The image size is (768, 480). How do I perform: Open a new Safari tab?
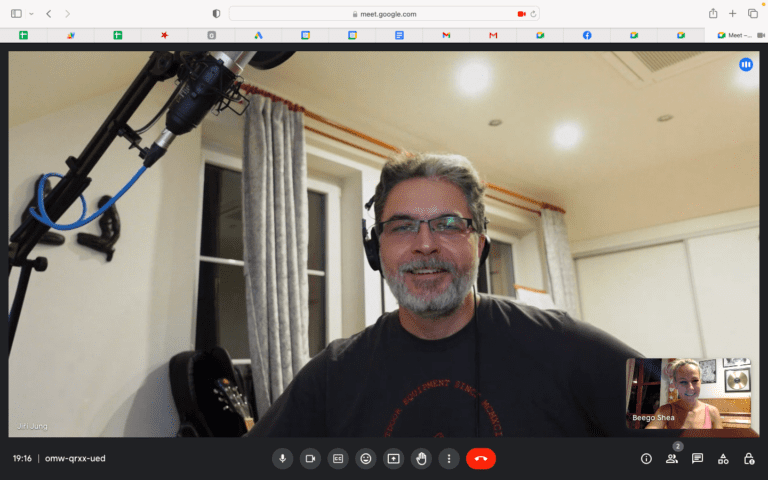pyautogui.click(x=733, y=14)
